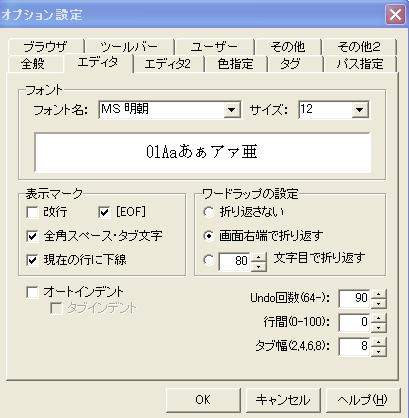The height and width of the screenshot is (418, 409).
Task: Choose the 文字目で折り返す radio button
Action: [x=209, y=260]
